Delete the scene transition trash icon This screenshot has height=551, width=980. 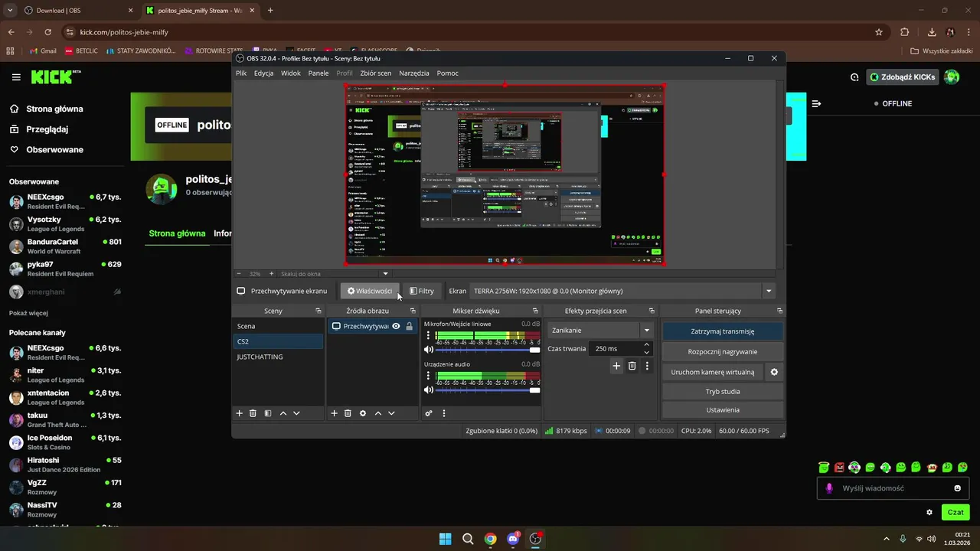pos(632,366)
